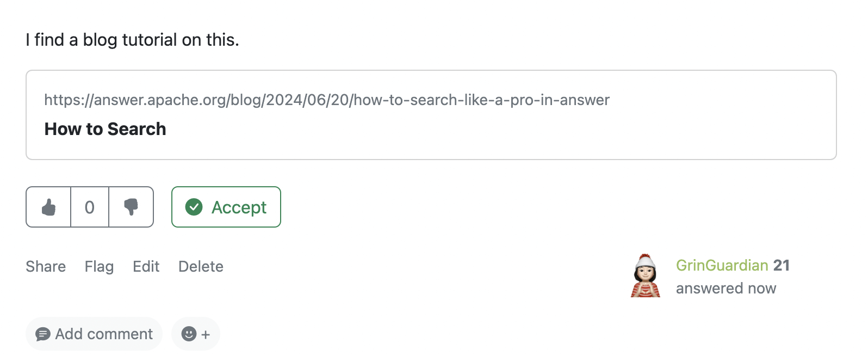The width and height of the screenshot is (868, 355).
Task: Select the linked blog preview card
Action: (432, 114)
